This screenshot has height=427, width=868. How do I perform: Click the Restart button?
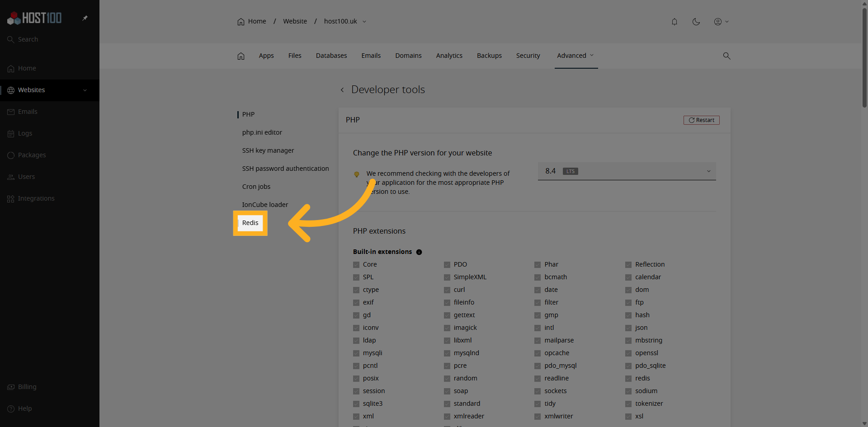pyautogui.click(x=701, y=120)
